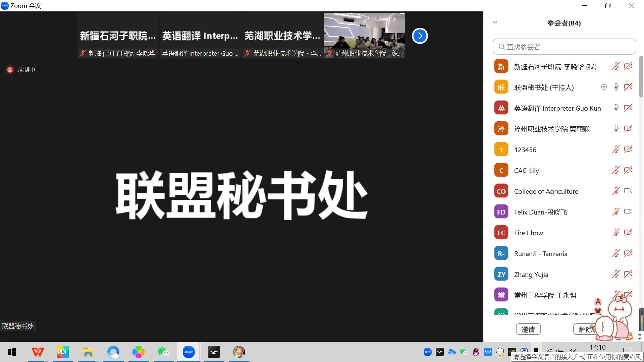Click the 查找参会者 search field
The image size is (644, 362).
pos(564,47)
